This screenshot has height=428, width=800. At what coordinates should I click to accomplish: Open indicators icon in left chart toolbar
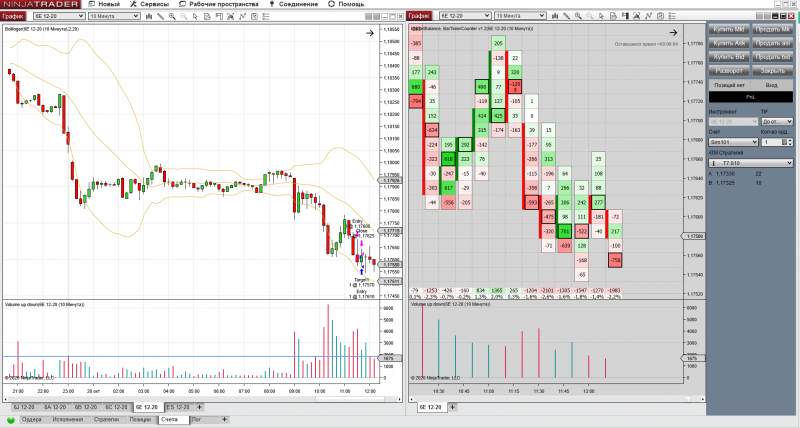pos(231,16)
